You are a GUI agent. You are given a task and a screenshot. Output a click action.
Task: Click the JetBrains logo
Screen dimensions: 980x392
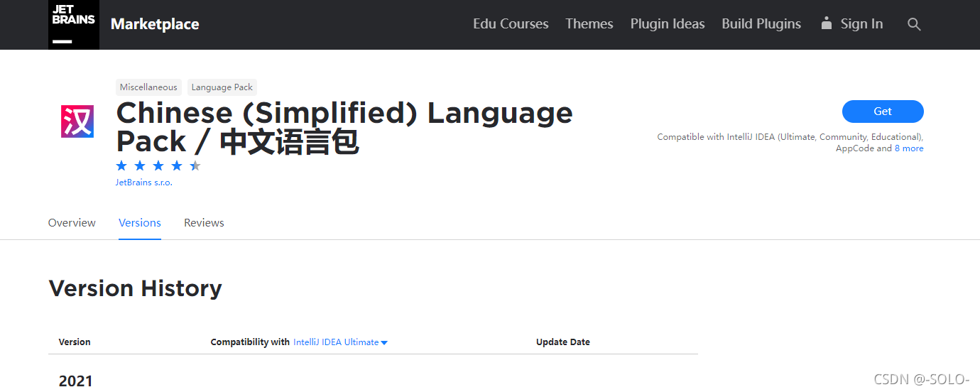coord(74,25)
